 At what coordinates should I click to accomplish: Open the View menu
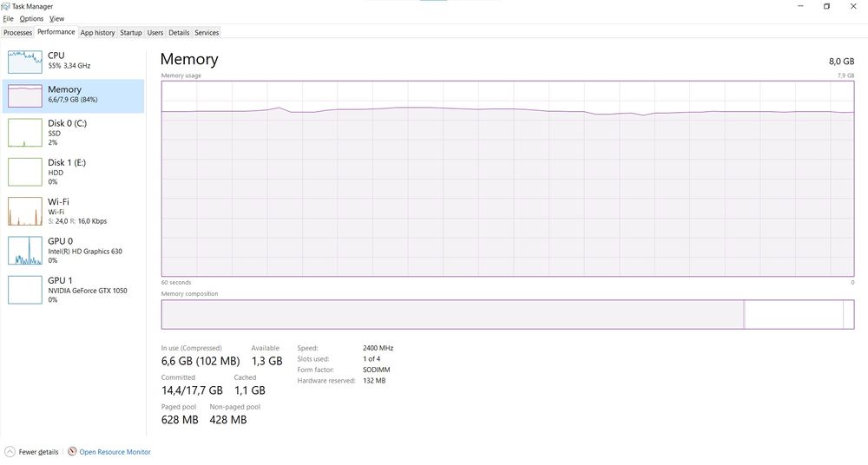pyautogui.click(x=56, y=18)
